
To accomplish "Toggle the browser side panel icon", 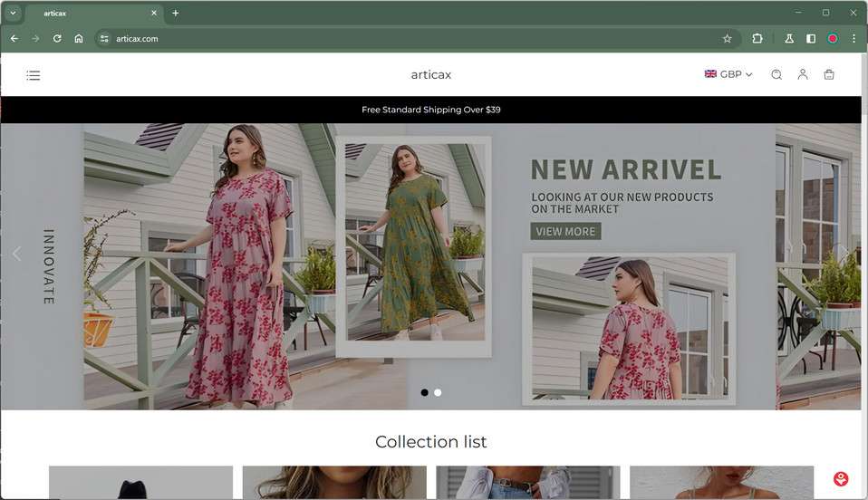I will (811, 39).
